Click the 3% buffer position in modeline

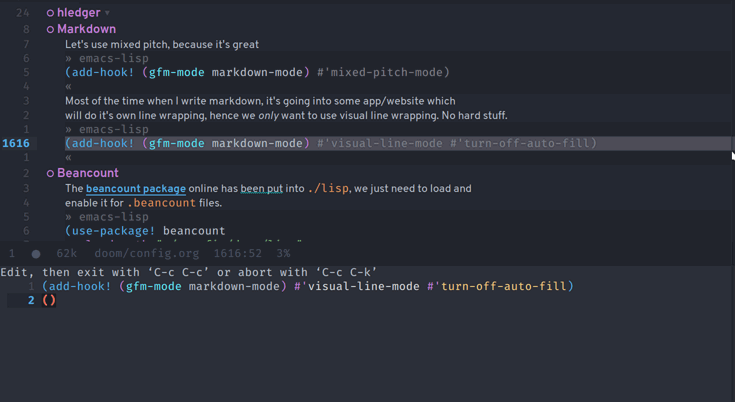tap(283, 253)
